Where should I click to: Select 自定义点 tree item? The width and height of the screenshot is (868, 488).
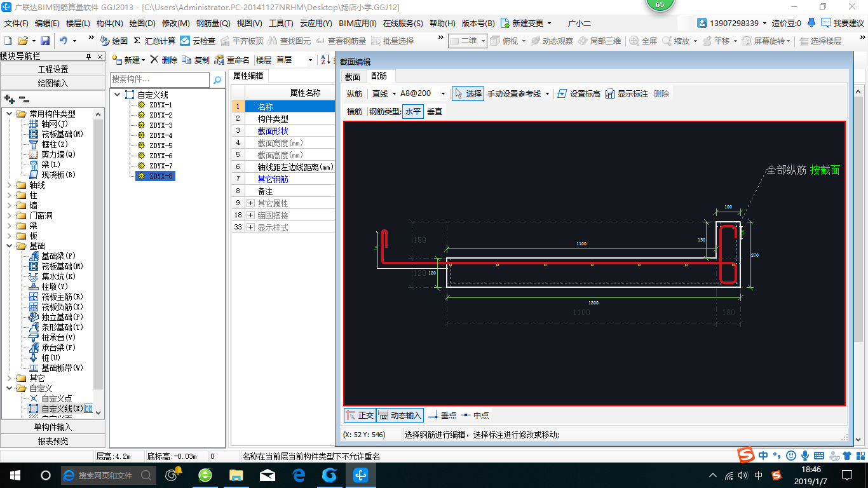click(51, 398)
